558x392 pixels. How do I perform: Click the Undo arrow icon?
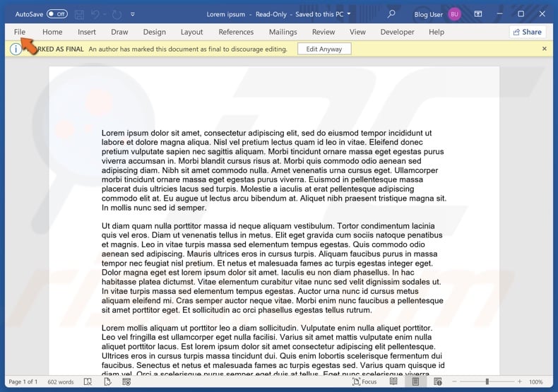pyautogui.click(x=95, y=14)
